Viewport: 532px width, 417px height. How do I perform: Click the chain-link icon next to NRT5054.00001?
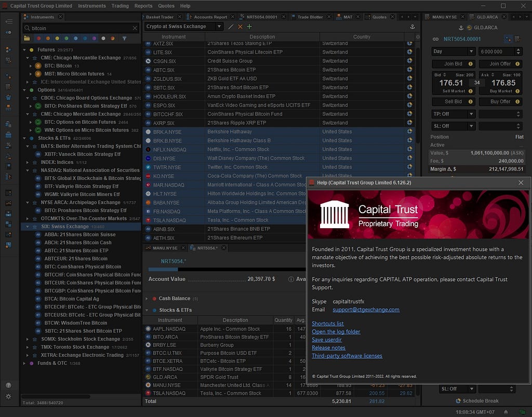[x=436, y=39]
